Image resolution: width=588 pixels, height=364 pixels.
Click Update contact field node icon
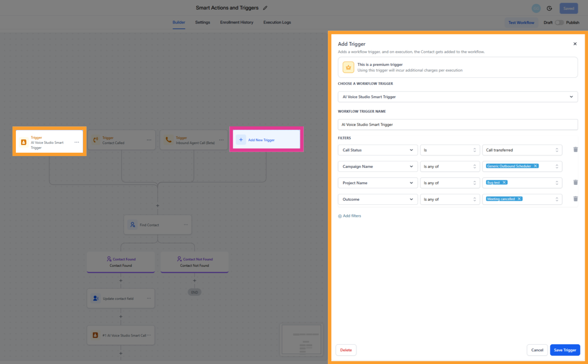click(96, 298)
